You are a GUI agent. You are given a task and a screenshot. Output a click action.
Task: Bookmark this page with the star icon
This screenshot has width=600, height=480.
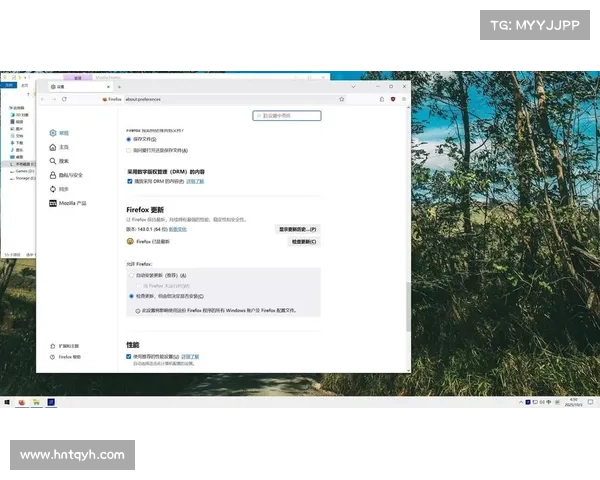(x=342, y=99)
